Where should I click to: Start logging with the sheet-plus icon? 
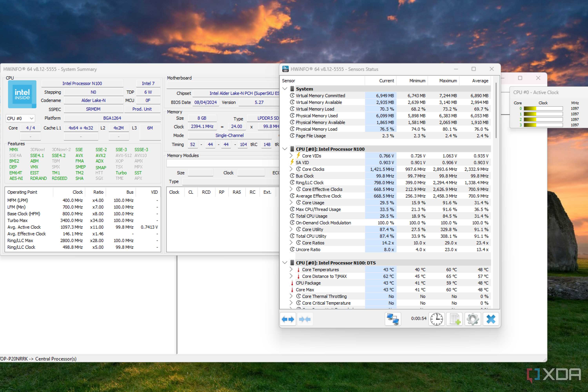[x=455, y=319]
